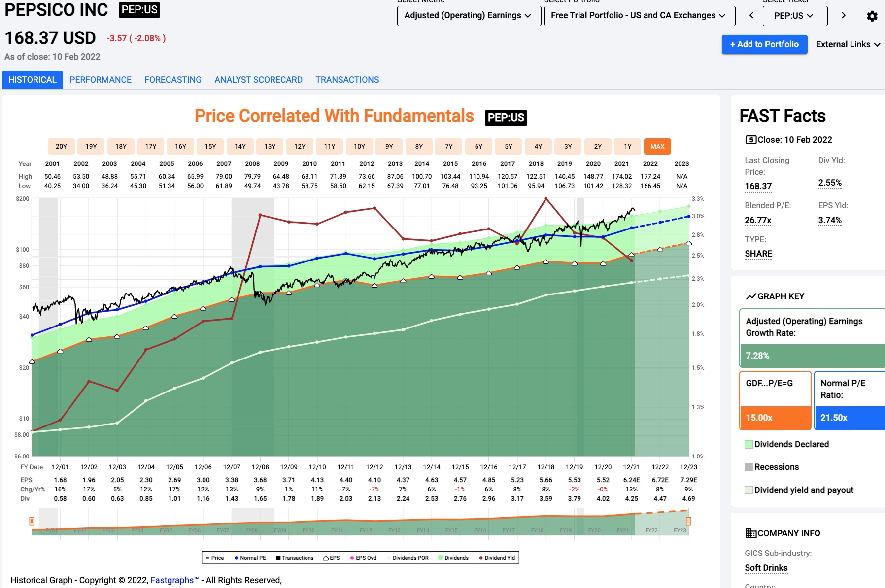
Task: Select the 7Y time range button
Action: pos(449,146)
